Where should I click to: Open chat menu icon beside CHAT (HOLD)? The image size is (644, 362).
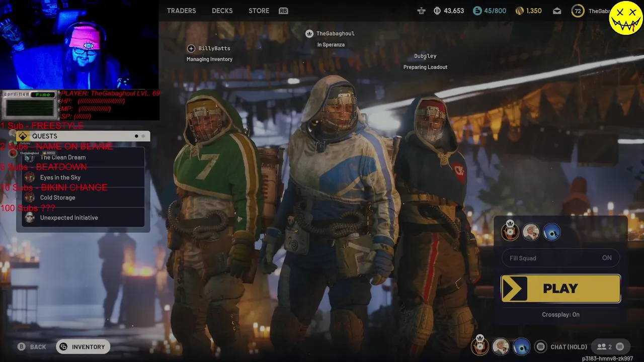(540, 346)
